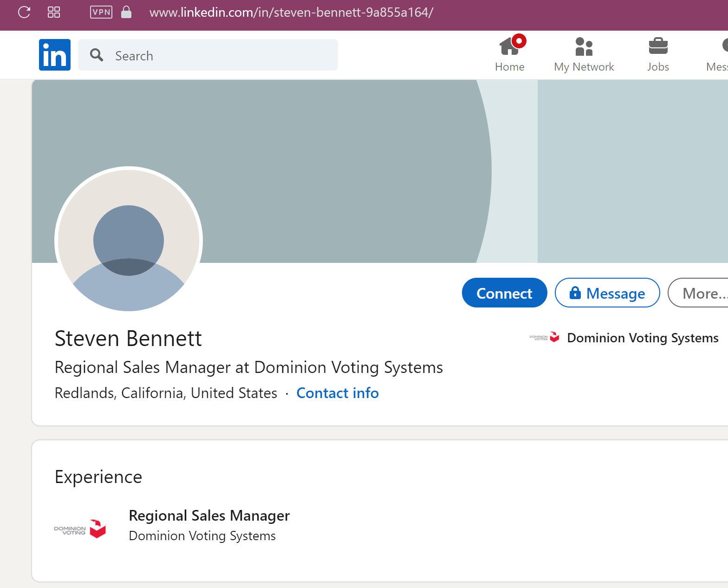Open the browser tab grid icon
This screenshot has width=728, height=588.
click(x=54, y=12)
